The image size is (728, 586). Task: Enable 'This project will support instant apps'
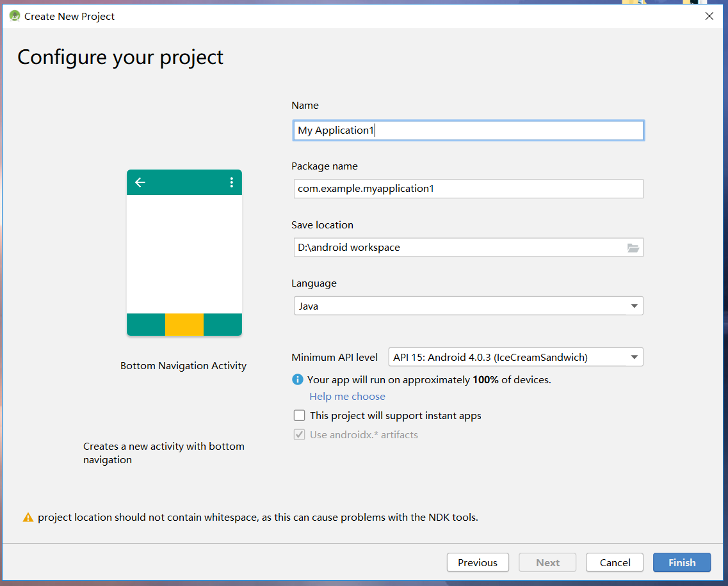[300, 415]
